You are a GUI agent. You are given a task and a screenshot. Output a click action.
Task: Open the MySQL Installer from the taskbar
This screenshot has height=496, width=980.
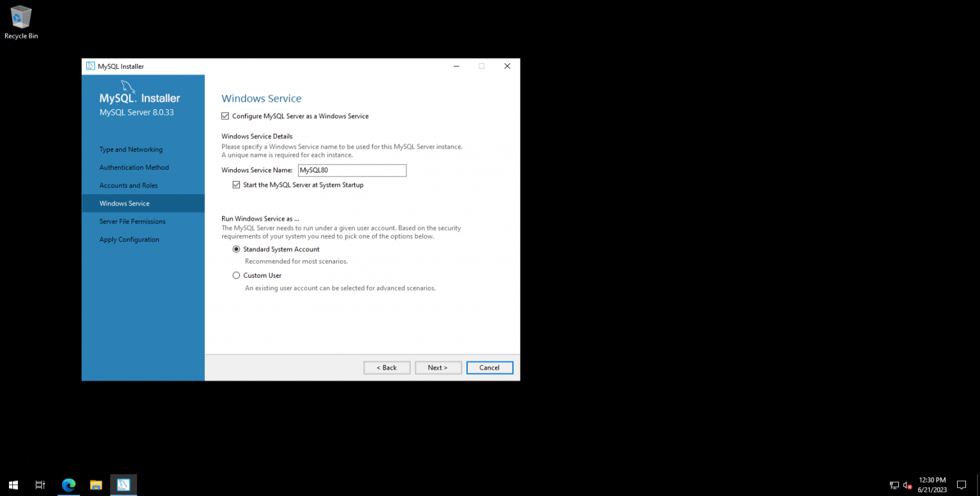123,485
